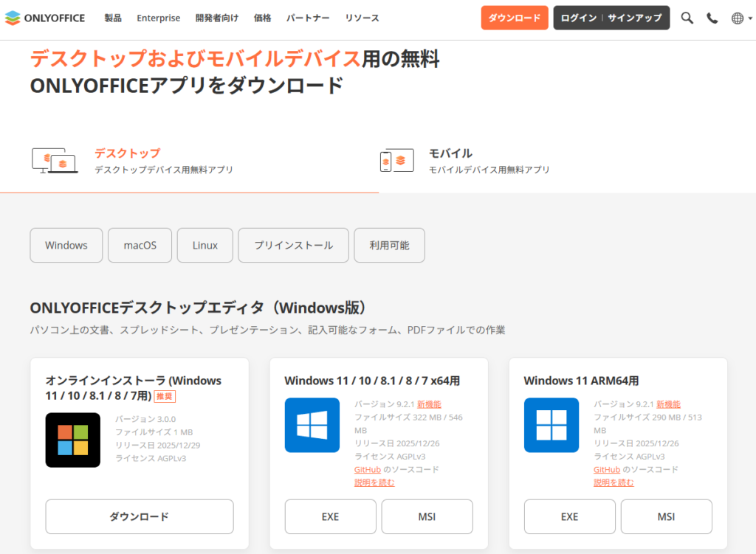Open the リソース menu item
756x554 pixels.
(x=362, y=18)
